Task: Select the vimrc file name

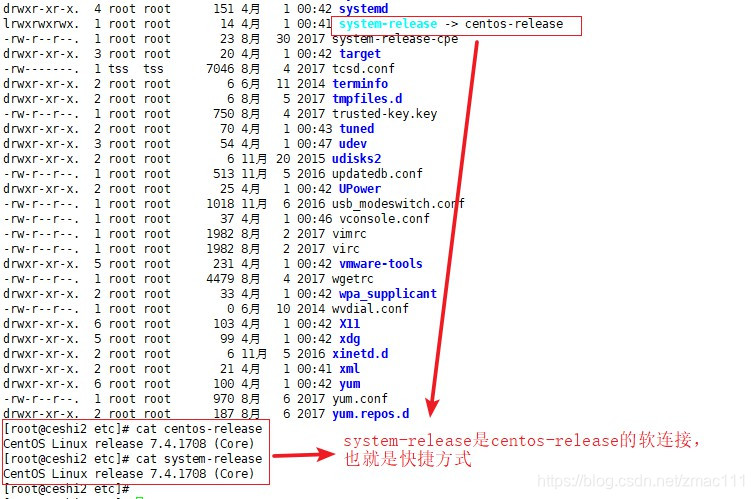Action: 349,234
